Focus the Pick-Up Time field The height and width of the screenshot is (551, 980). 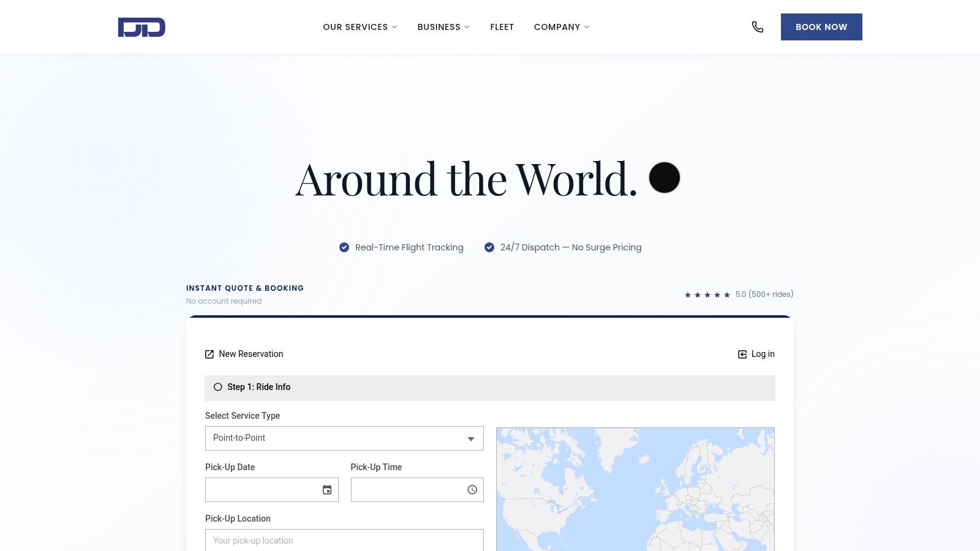point(417,490)
